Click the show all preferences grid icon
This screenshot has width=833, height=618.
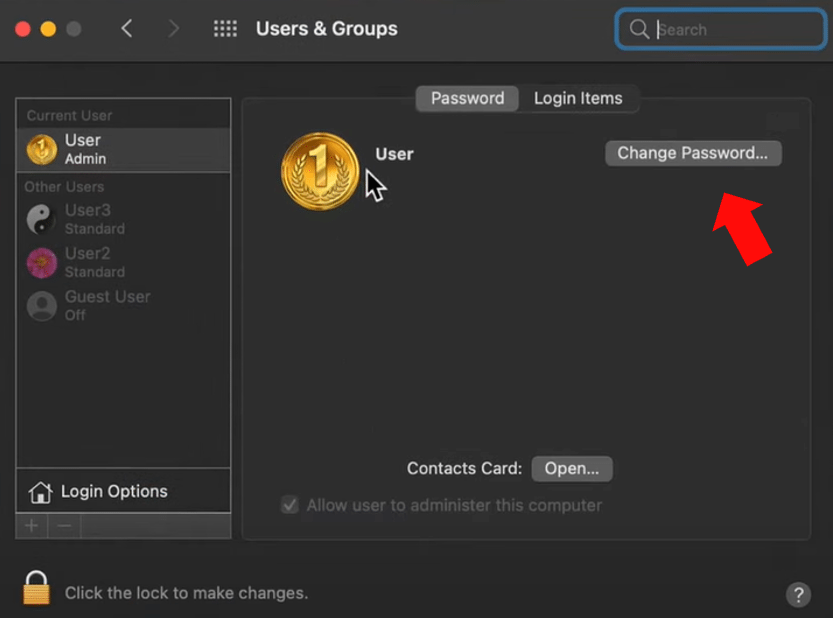[x=225, y=29]
